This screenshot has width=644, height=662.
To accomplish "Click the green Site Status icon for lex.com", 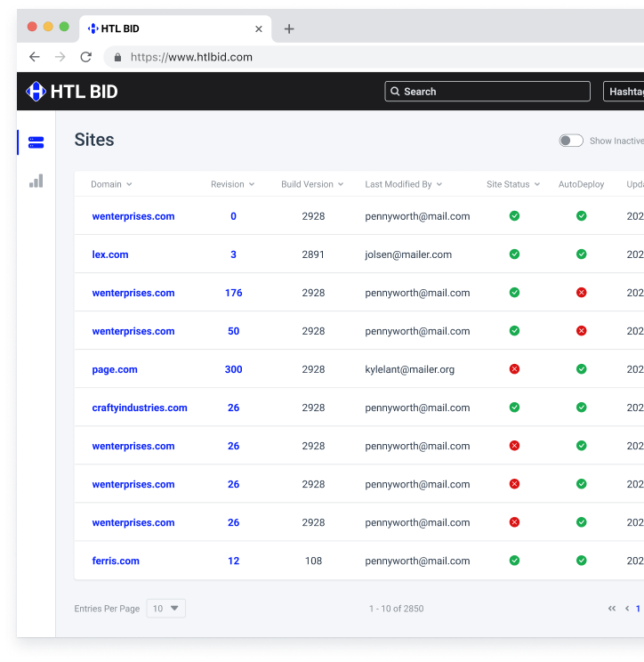I will pos(514,254).
